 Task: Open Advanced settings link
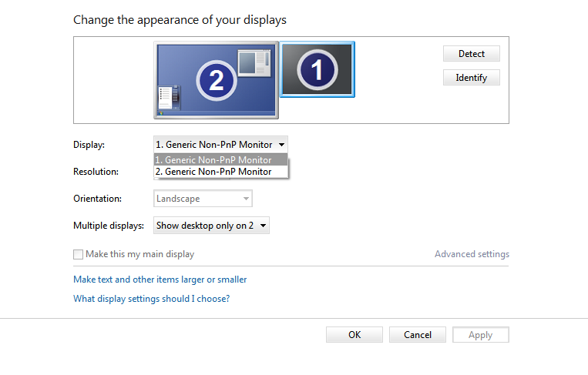point(472,254)
